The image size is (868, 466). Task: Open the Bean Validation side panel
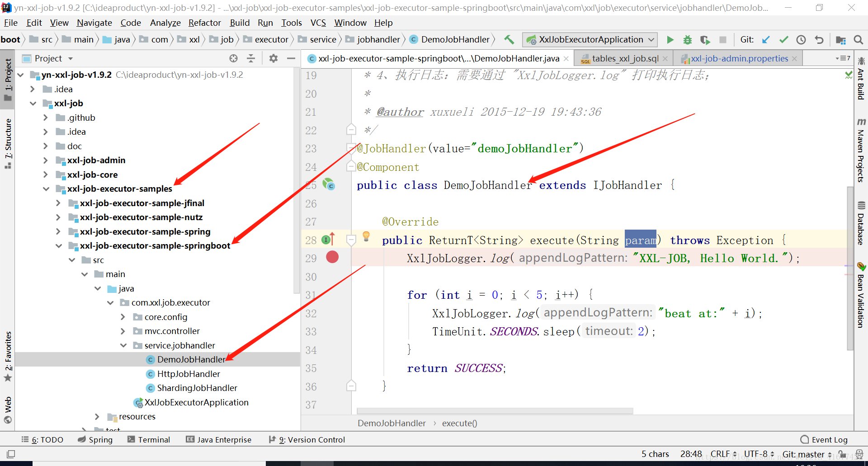(x=861, y=295)
